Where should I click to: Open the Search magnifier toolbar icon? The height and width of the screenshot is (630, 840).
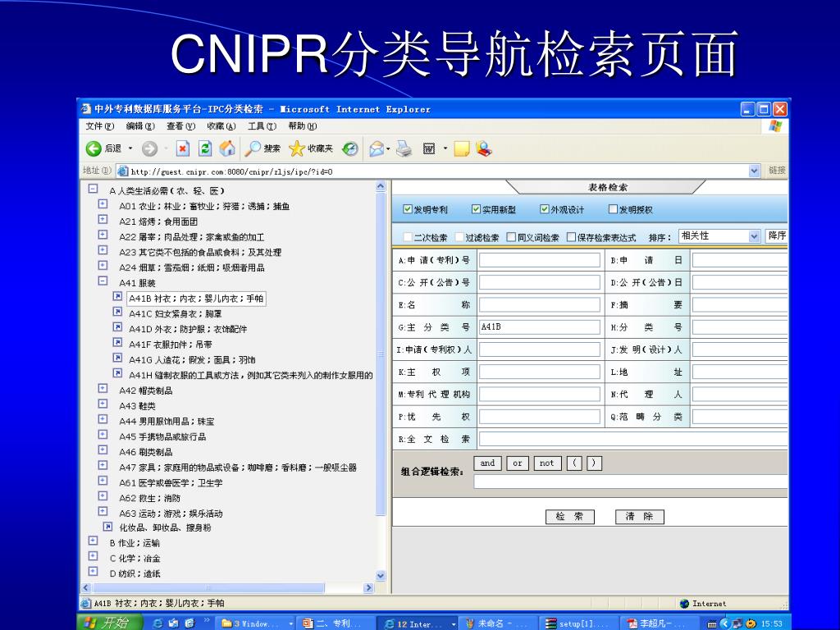tap(253, 148)
